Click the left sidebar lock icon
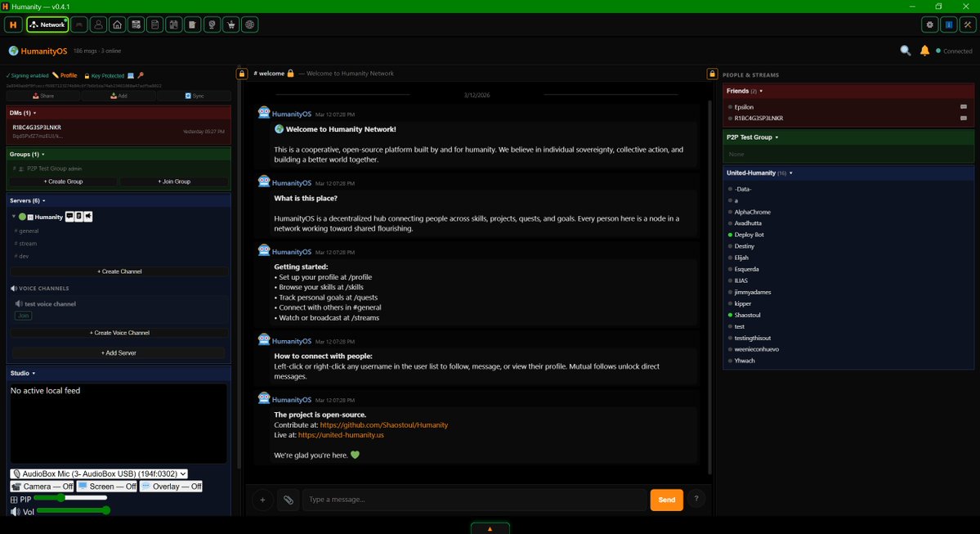 [242, 74]
